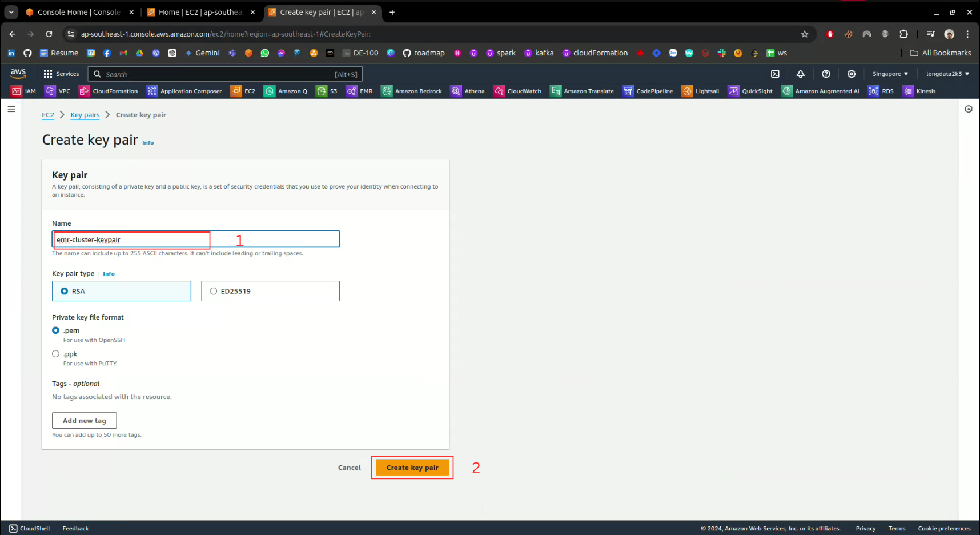Open the AWS CloudShell icon in top bar

pos(775,74)
